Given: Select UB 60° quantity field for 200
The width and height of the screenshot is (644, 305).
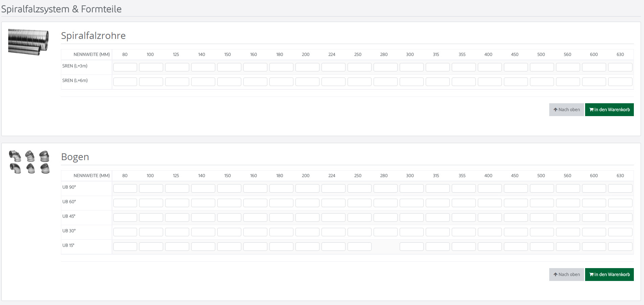Looking at the screenshot, I should (307, 203).
